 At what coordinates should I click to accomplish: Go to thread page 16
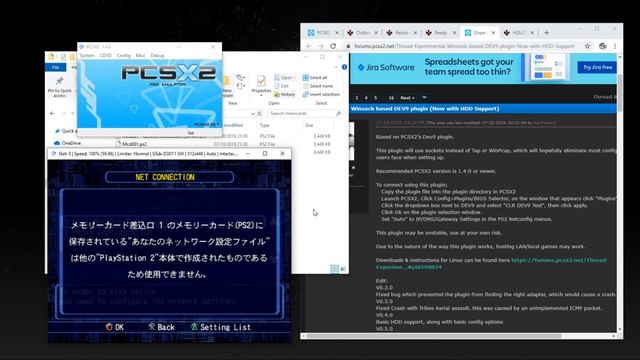tap(391, 98)
